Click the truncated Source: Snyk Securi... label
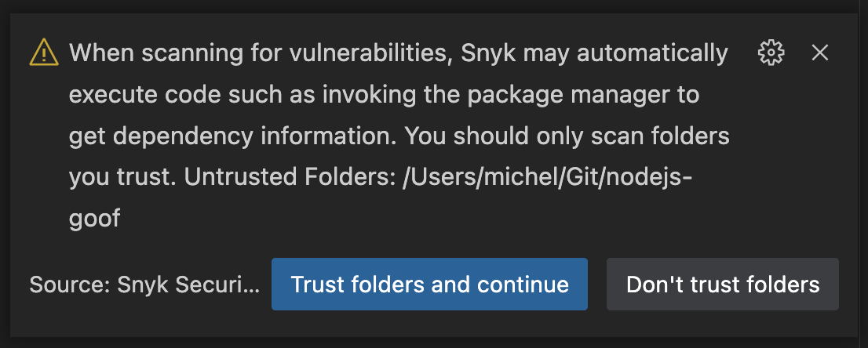 click(144, 285)
